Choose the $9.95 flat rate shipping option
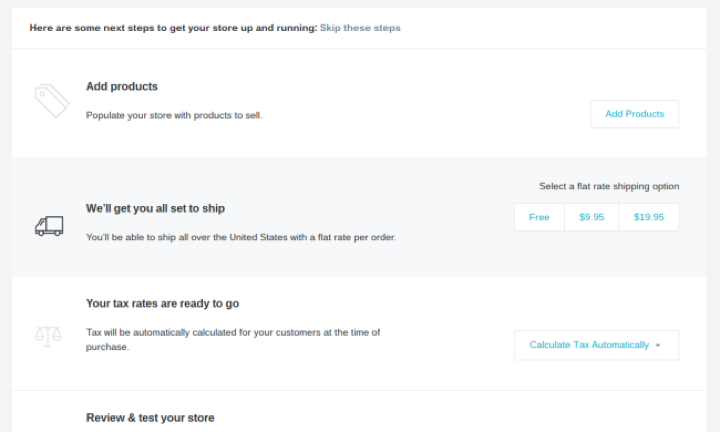This screenshot has height=432, width=720. click(591, 217)
